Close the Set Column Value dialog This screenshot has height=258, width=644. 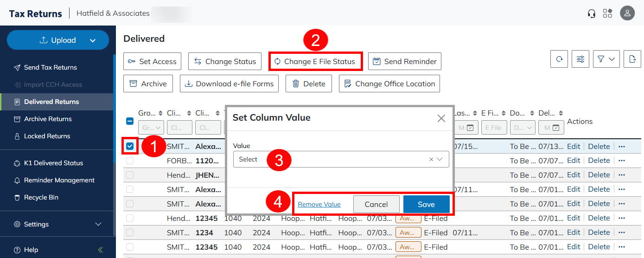click(x=441, y=118)
